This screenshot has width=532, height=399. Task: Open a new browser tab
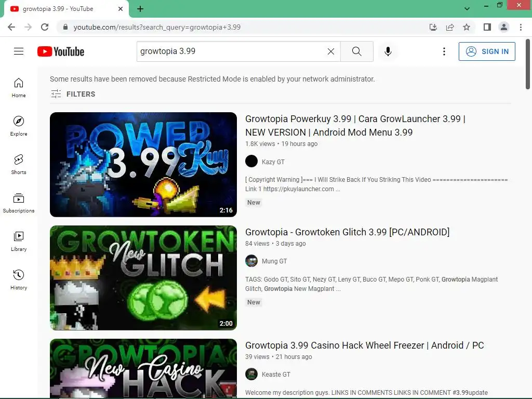click(x=140, y=9)
